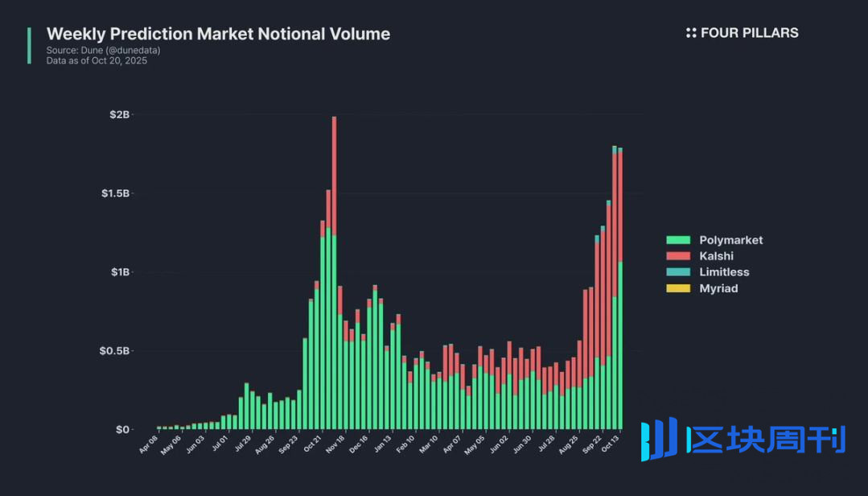The image size is (868, 496).
Task: Select the Oct 13 x-axis date label
Action: coord(609,445)
